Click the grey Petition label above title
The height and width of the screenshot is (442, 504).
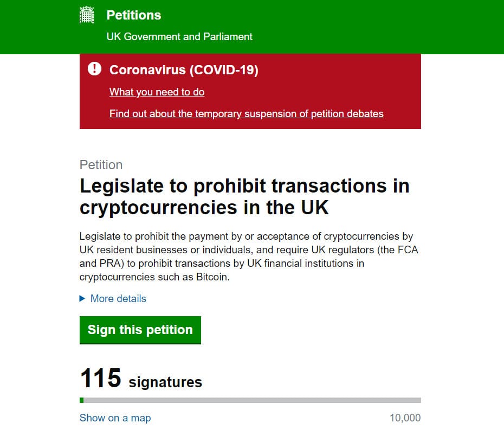coord(101,165)
